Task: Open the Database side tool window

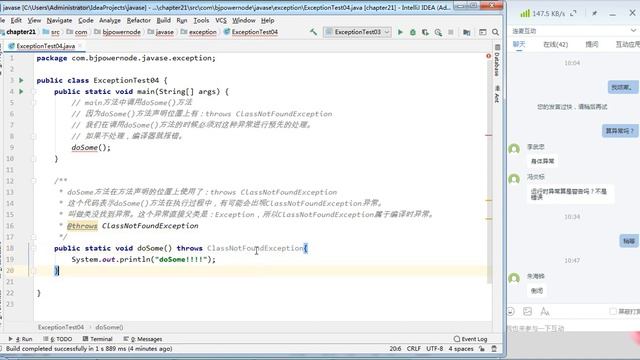Action: point(497,60)
